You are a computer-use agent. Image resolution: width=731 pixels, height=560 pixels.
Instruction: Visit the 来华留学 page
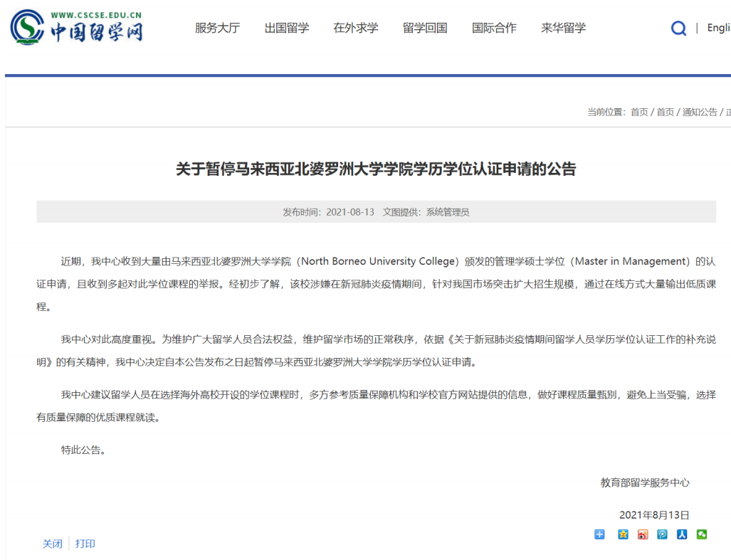[564, 28]
